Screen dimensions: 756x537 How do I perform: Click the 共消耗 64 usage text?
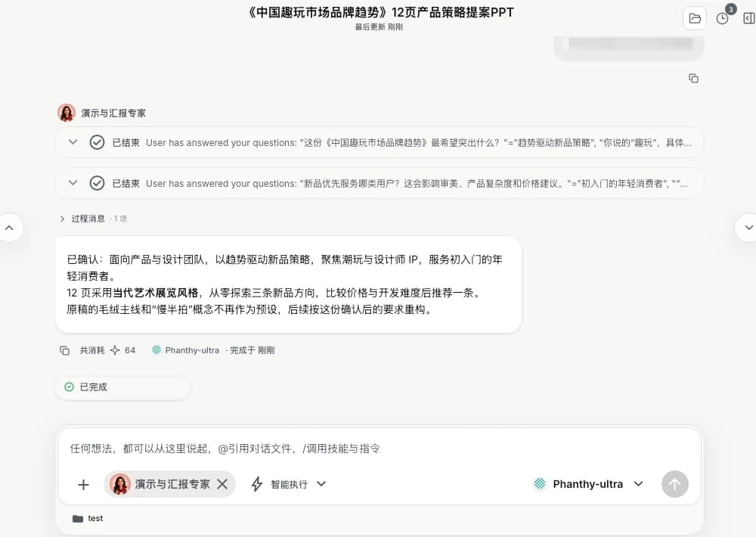pyautogui.click(x=107, y=350)
